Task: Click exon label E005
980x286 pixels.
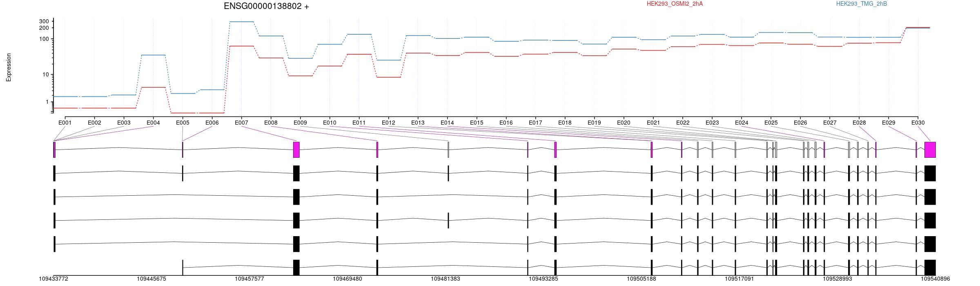Action: (x=183, y=123)
